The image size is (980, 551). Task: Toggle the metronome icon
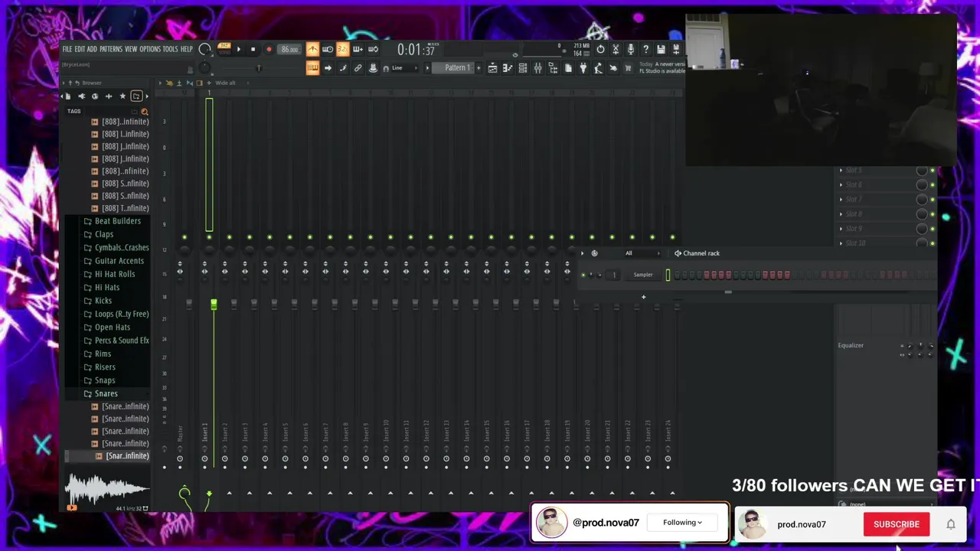pos(312,49)
